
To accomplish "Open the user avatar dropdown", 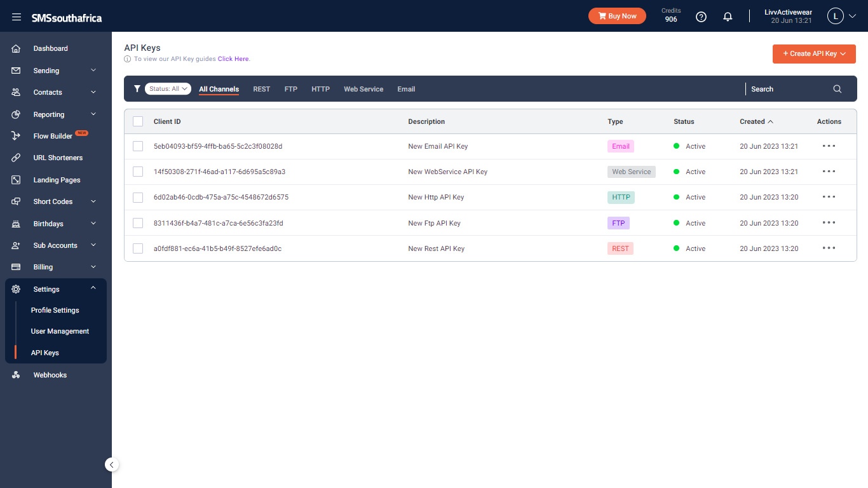I will click(x=842, y=17).
